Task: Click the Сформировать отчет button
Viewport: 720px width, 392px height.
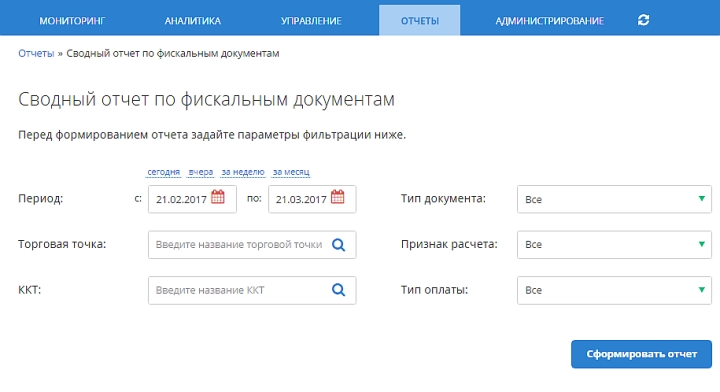Action: [641, 354]
